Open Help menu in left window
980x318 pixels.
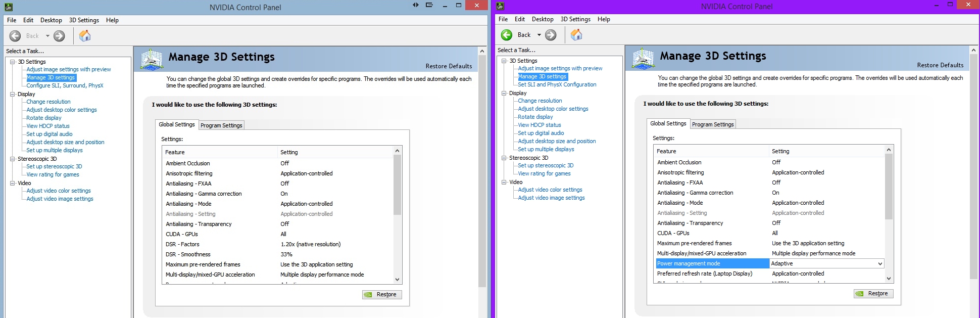[112, 20]
